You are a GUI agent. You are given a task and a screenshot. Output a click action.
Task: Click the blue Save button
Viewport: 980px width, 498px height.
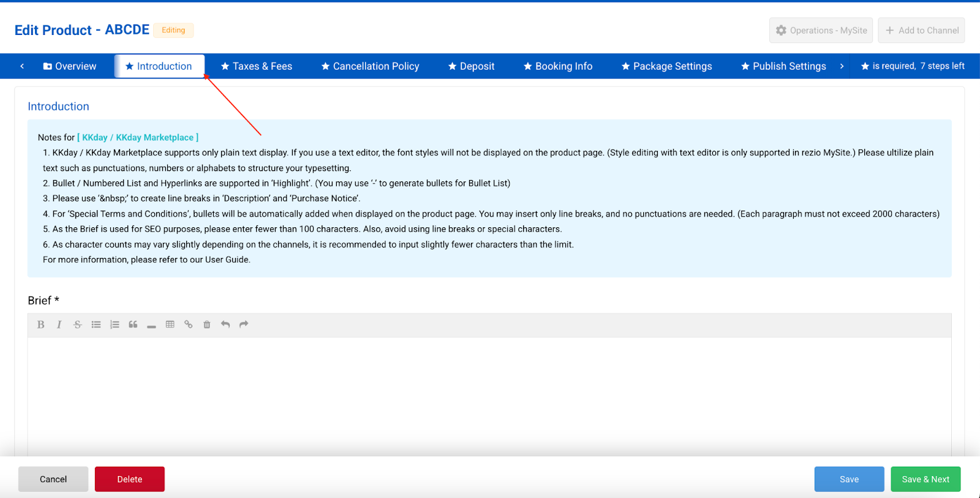(x=849, y=479)
